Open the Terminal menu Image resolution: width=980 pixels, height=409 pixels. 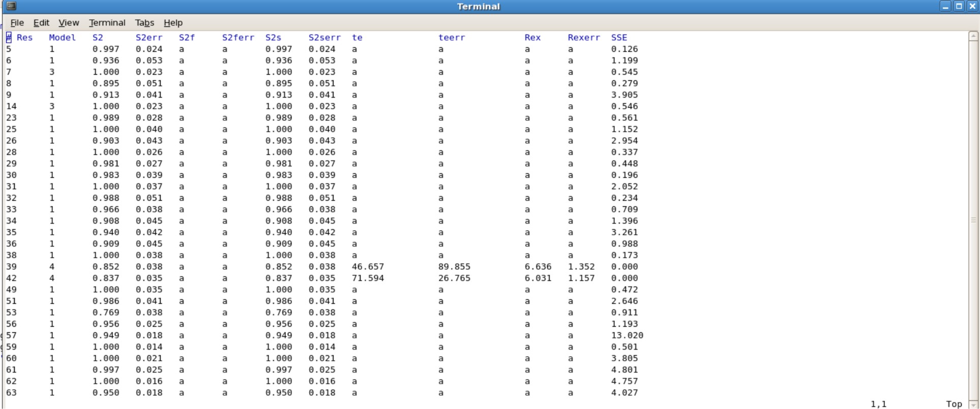coord(107,23)
